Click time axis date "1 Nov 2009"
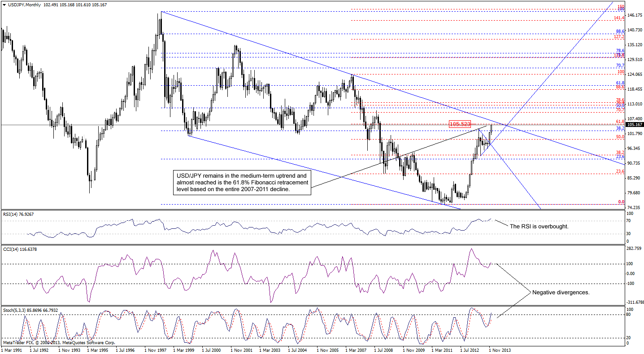 coord(413,350)
